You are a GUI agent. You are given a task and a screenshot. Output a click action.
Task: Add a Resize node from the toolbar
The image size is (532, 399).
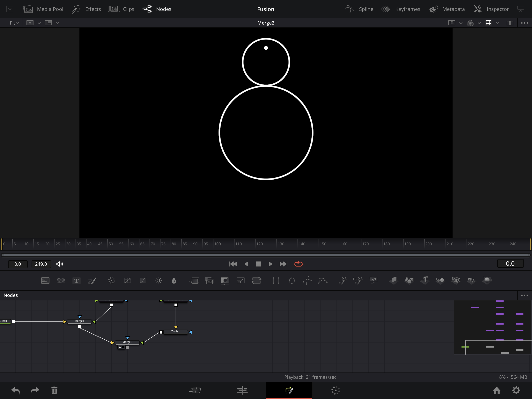tap(240, 281)
